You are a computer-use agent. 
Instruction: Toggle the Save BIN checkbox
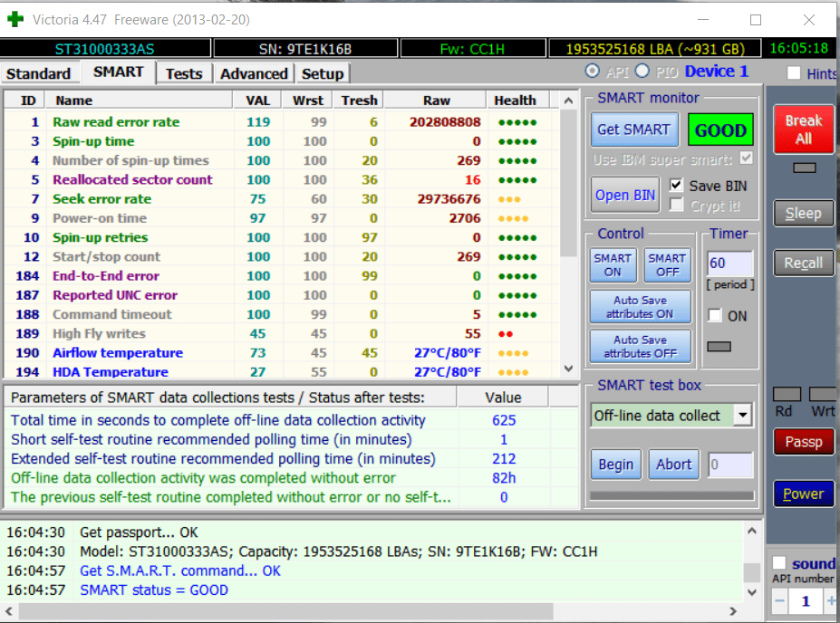tap(675, 186)
